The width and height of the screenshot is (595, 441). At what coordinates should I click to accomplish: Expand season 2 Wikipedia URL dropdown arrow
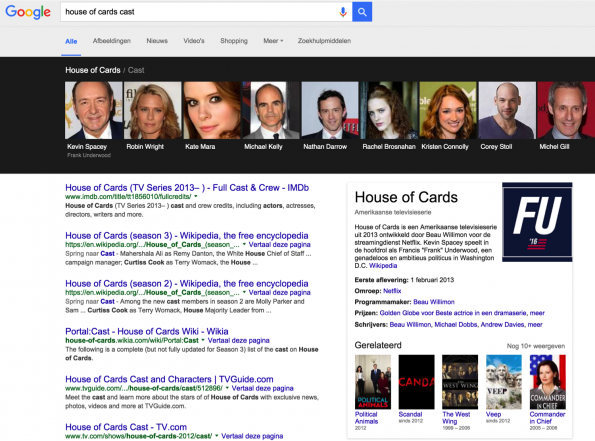(x=244, y=292)
